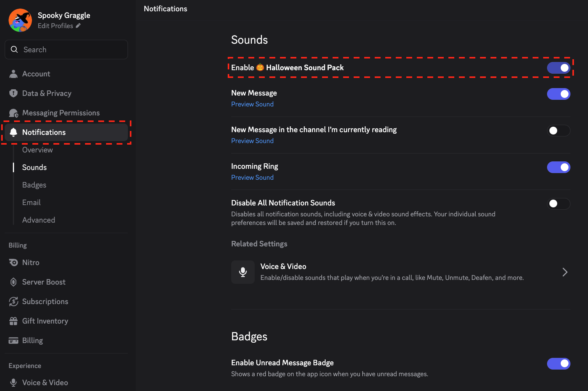
Task: Disable the Halloween Sound Pack toggle
Action: (x=558, y=68)
